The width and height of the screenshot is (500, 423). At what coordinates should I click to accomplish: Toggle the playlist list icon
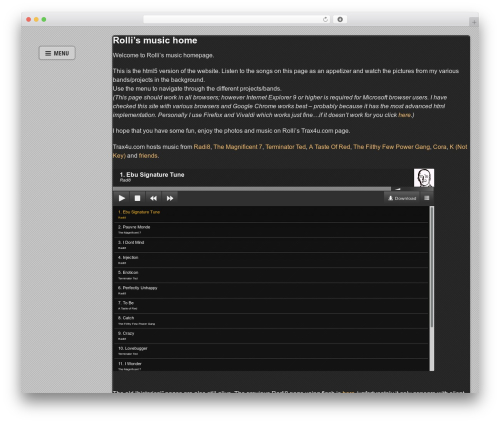[427, 198]
